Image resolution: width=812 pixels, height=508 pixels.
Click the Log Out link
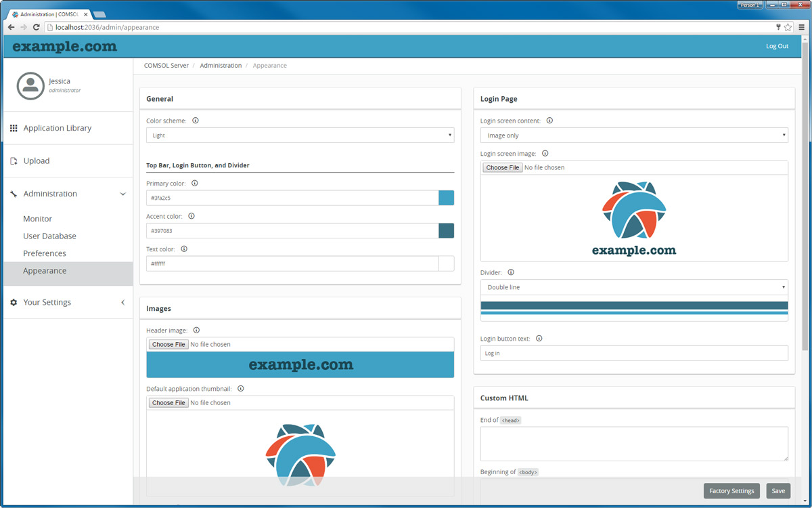click(777, 46)
